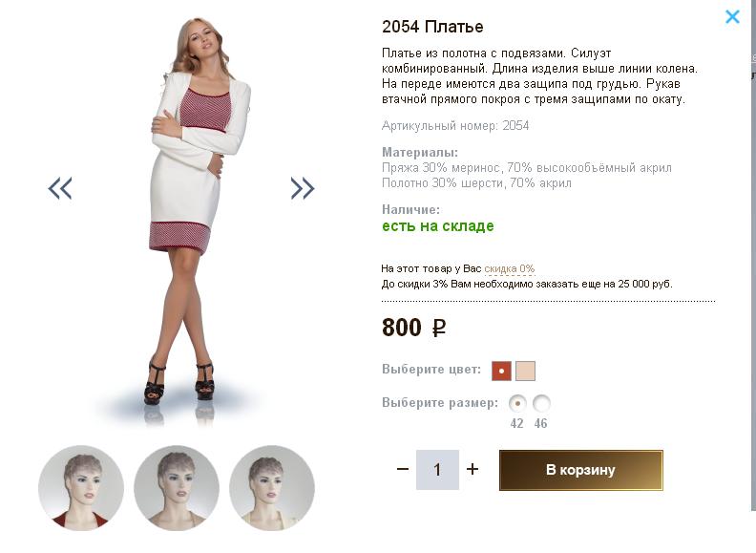This screenshot has height=553, width=756.
Task: Select the red color swatch
Action: click(x=501, y=371)
